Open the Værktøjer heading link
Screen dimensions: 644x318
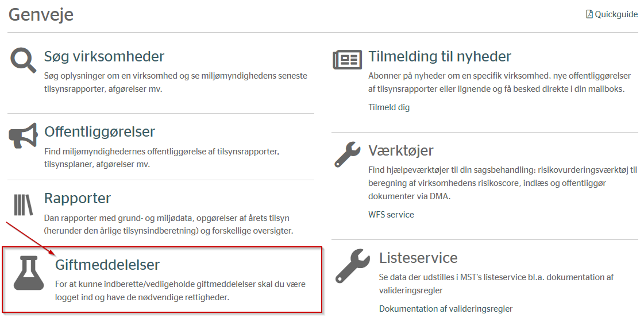click(x=400, y=150)
